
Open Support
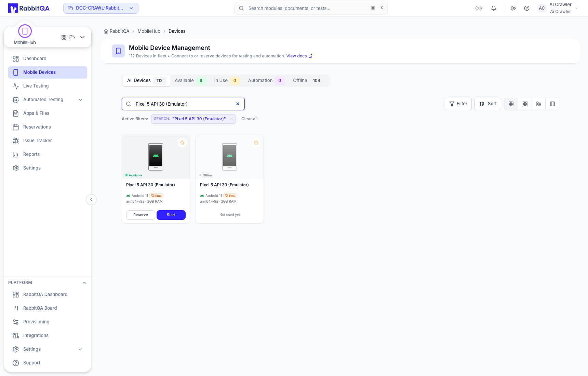tap(48, 363)
